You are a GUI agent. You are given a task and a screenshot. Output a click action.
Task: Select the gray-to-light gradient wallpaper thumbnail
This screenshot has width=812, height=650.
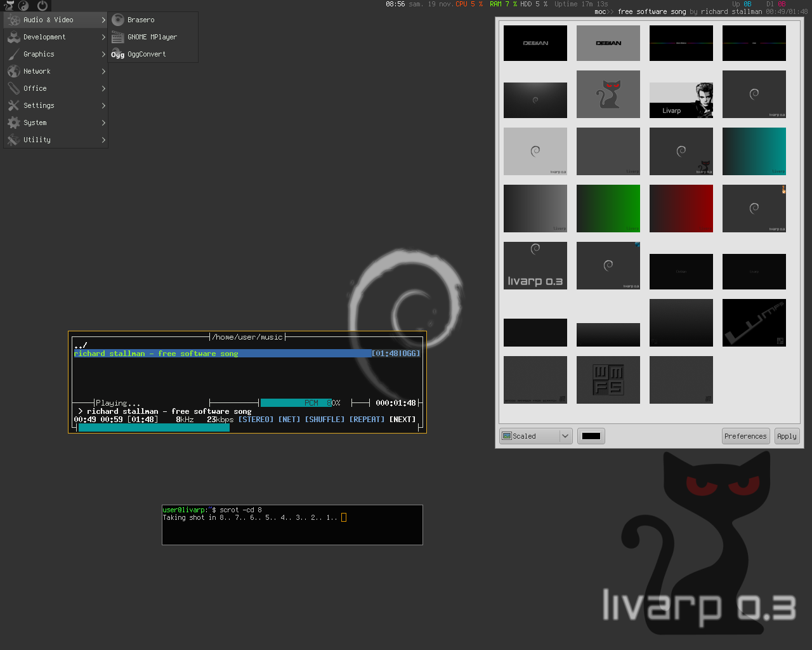click(535, 208)
